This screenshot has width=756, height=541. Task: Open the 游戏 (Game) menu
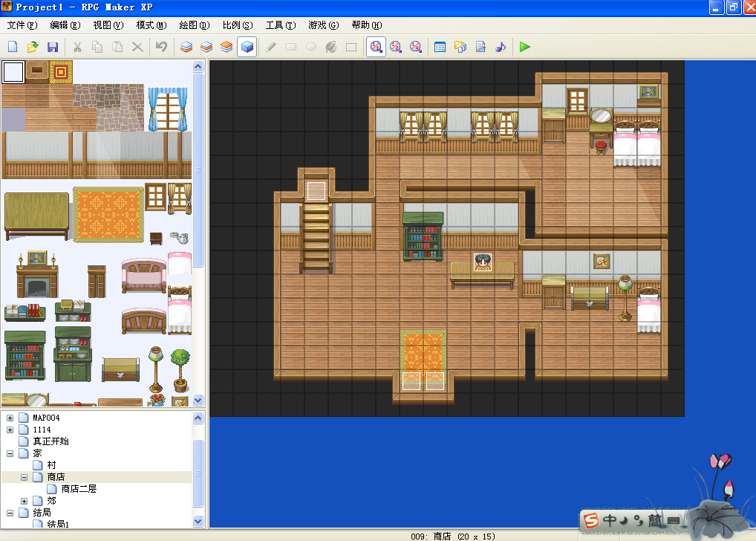[x=324, y=25]
